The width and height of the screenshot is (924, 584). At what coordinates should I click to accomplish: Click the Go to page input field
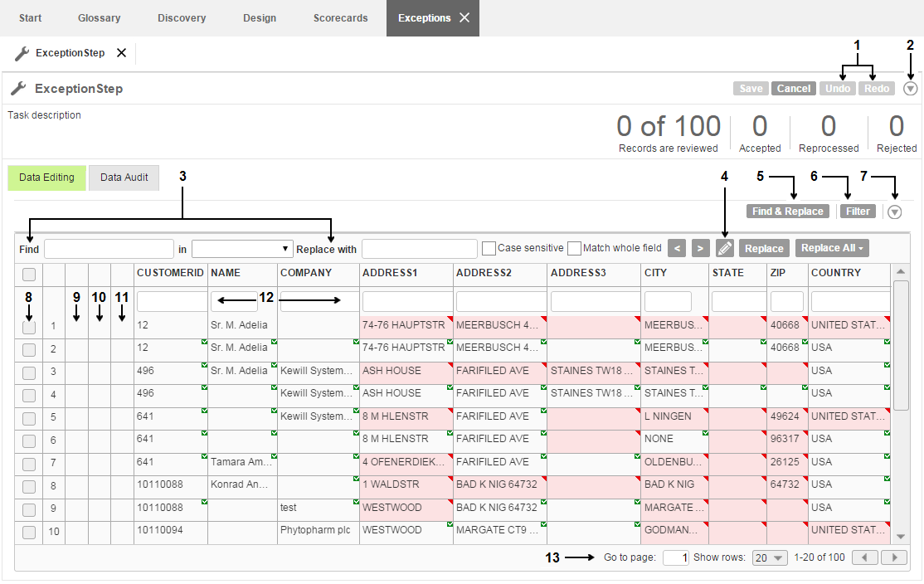coord(676,557)
